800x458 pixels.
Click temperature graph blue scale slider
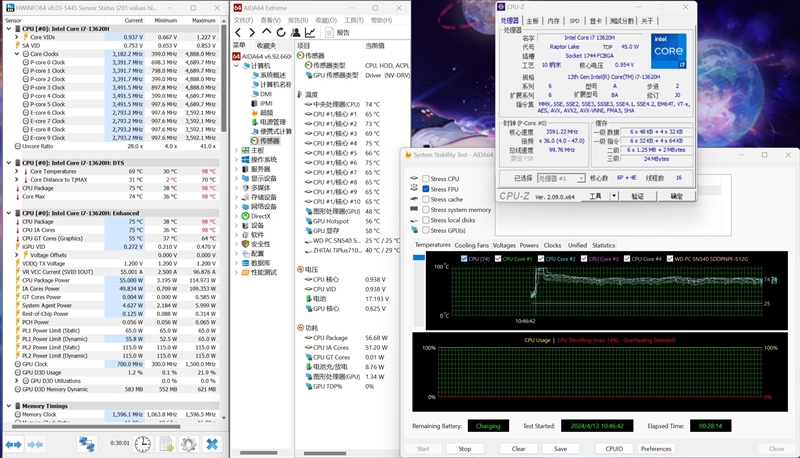tap(418, 258)
